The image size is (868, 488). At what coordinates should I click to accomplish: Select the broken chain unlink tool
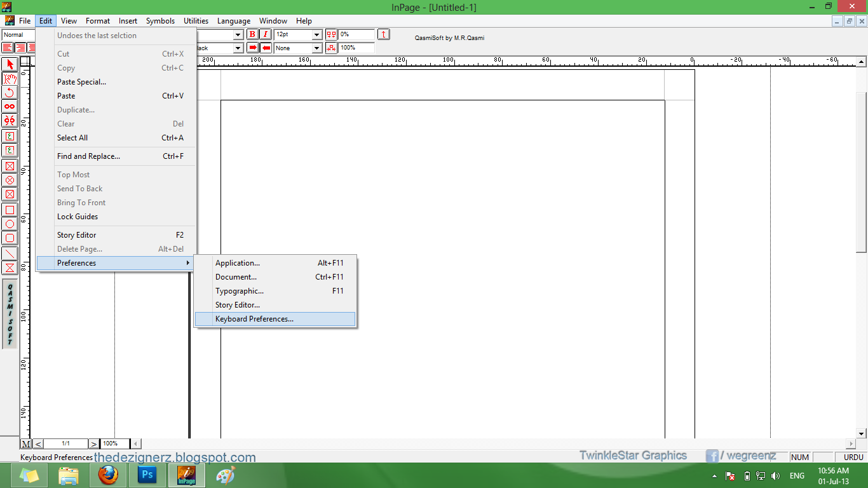click(x=10, y=121)
